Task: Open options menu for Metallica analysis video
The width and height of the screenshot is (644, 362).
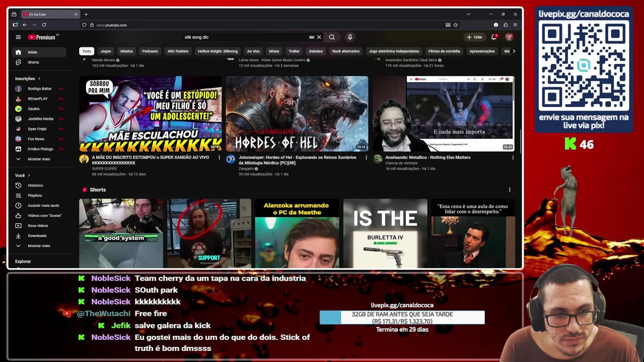Action: (513, 158)
